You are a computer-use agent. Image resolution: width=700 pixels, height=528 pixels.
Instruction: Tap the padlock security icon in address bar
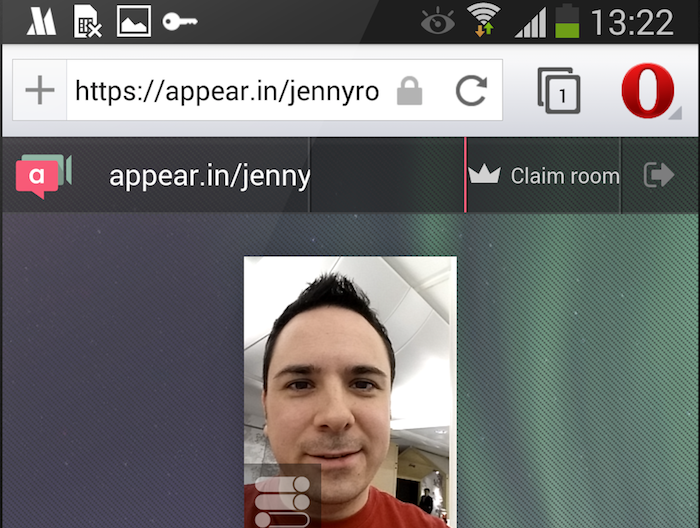tap(409, 92)
